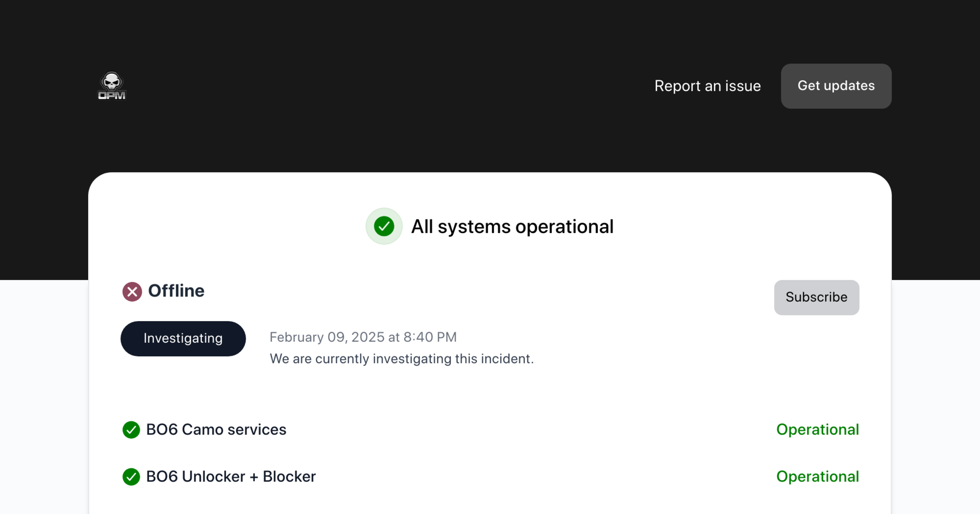Click the incident investigating message text

401,359
